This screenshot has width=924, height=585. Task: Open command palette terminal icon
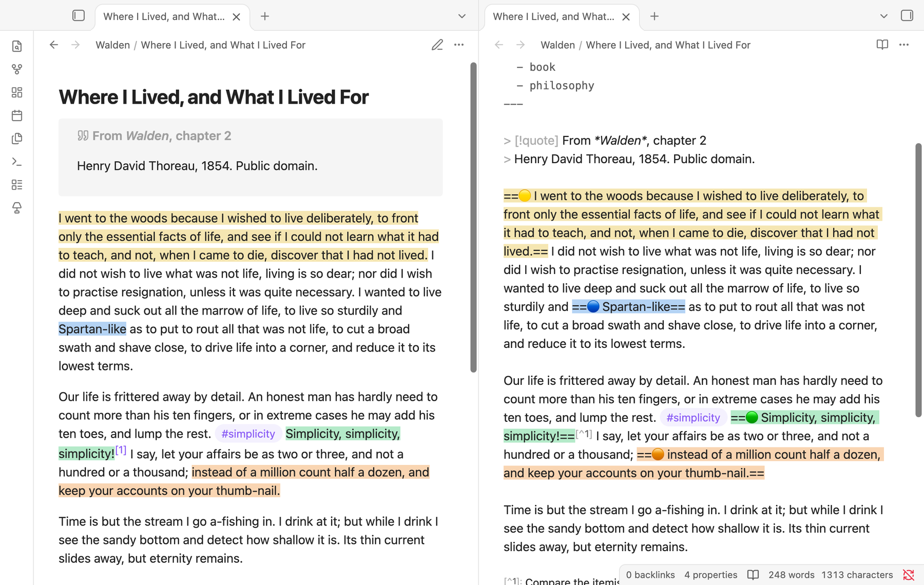pyautogui.click(x=17, y=162)
